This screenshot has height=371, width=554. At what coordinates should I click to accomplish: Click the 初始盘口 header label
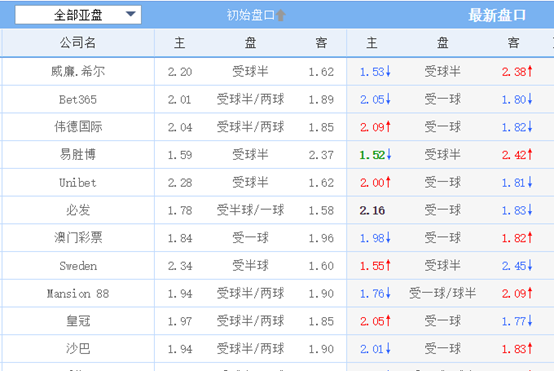click(x=251, y=15)
